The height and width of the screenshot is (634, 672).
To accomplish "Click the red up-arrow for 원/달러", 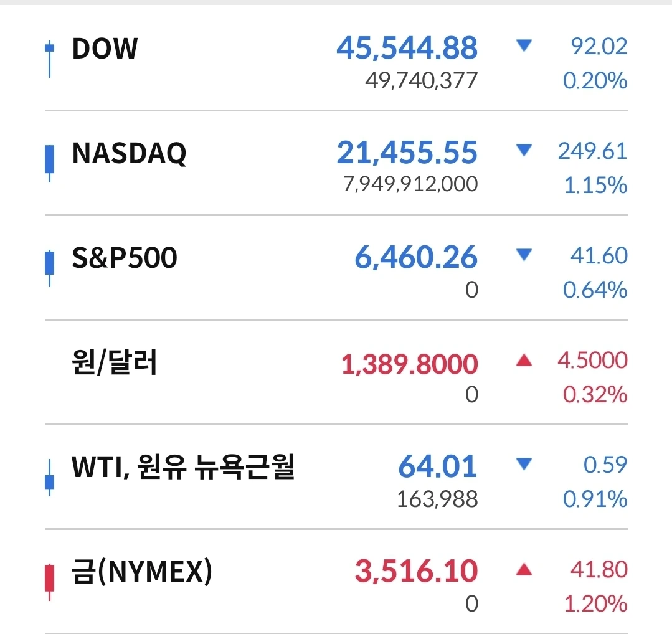I will click(524, 361).
